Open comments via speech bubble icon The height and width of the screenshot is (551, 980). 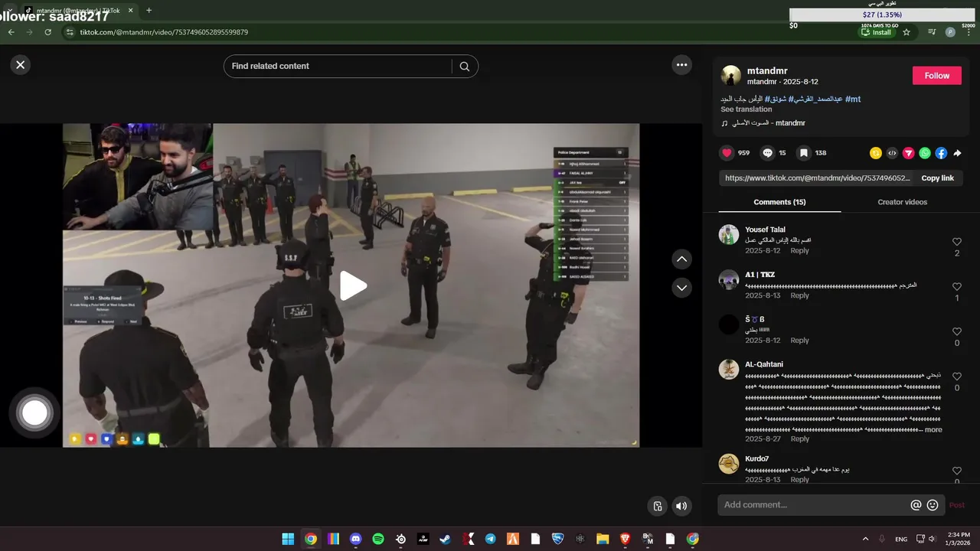pos(767,153)
